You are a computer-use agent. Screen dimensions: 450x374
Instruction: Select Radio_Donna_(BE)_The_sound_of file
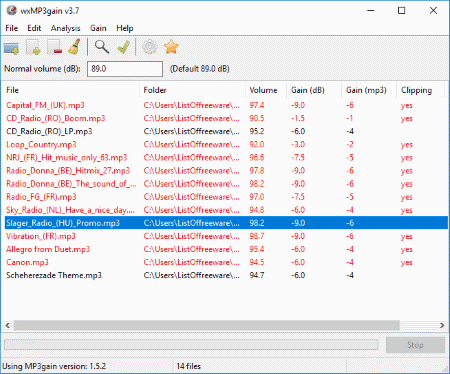coord(71,184)
